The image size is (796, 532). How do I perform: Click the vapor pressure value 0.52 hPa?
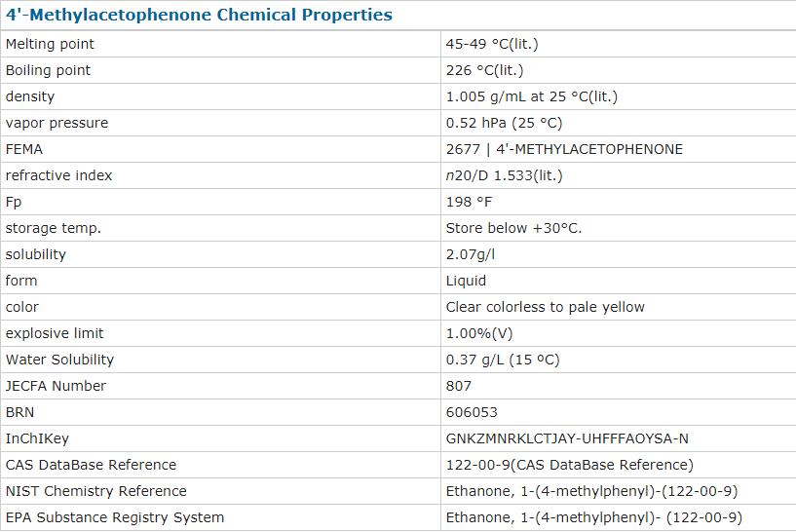pos(504,123)
